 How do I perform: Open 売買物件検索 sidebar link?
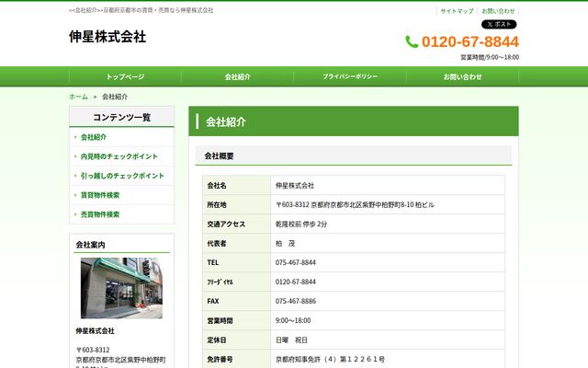(x=100, y=214)
